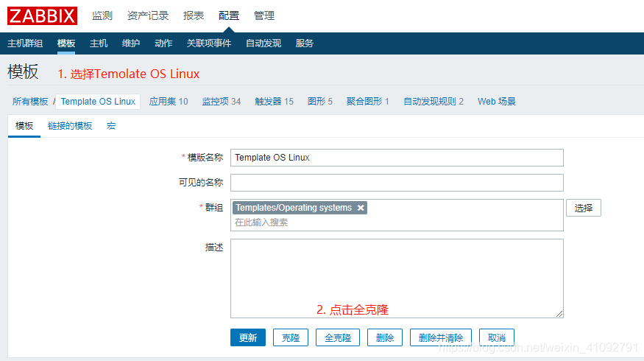This screenshot has height=361, width=644.
Task: Switch to the 链接的模板 tab
Action: (70, 126)
